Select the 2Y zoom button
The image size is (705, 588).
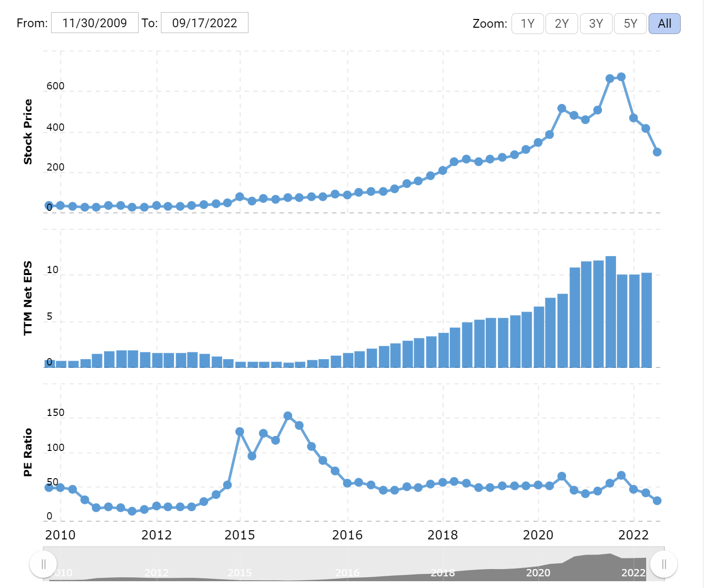(562, 24)
